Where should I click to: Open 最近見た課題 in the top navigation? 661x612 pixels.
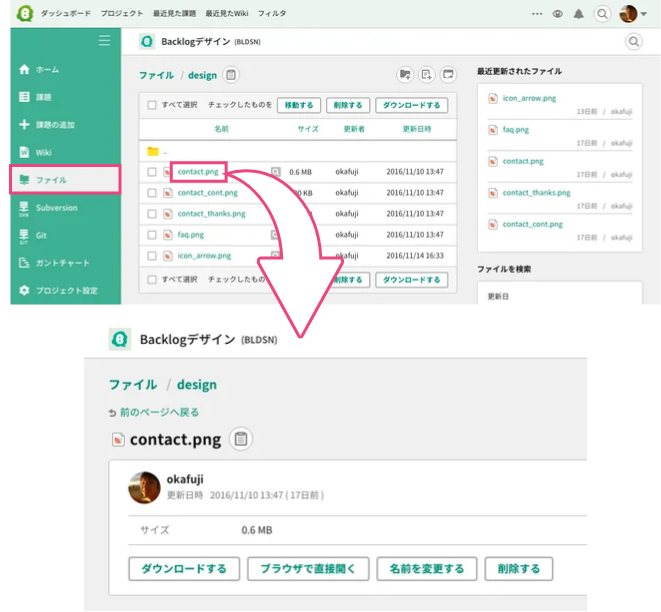(174, 13)
